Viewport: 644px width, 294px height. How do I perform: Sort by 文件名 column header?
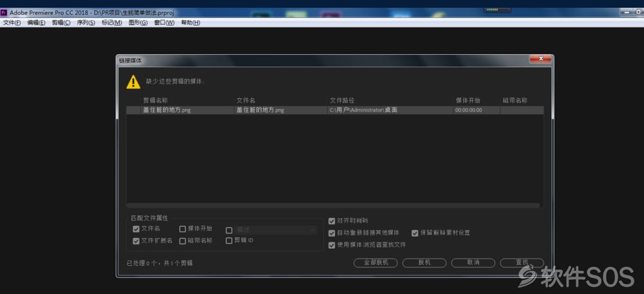pos(246,101)
